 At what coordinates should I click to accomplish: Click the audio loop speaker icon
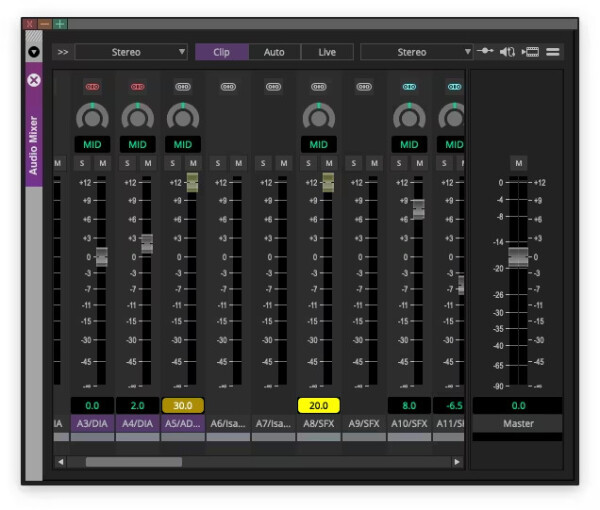(507, 52)
